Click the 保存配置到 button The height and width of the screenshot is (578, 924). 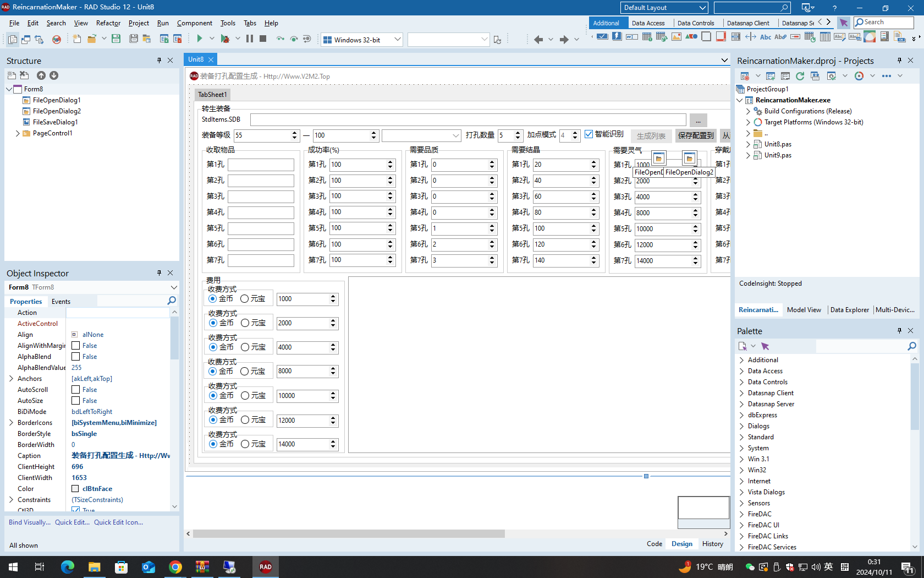click(x=696, y=135)
